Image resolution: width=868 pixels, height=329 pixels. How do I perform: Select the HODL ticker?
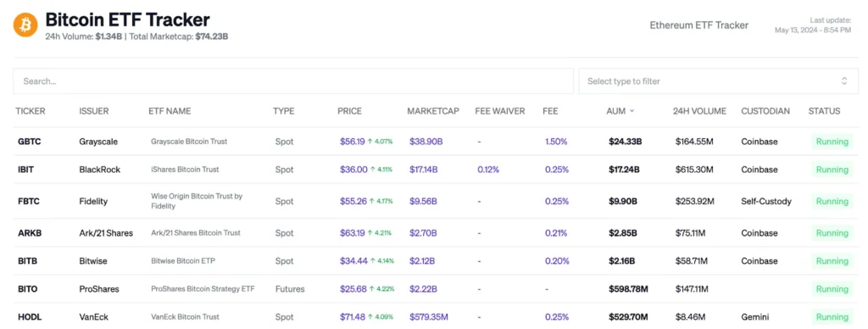click(x=30, y=317)
